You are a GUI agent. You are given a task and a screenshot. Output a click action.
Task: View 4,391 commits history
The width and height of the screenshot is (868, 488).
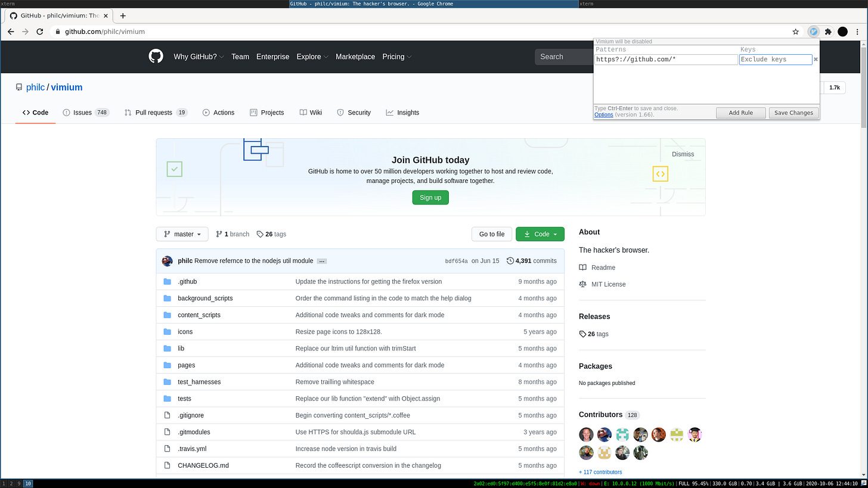pos(531,261)
